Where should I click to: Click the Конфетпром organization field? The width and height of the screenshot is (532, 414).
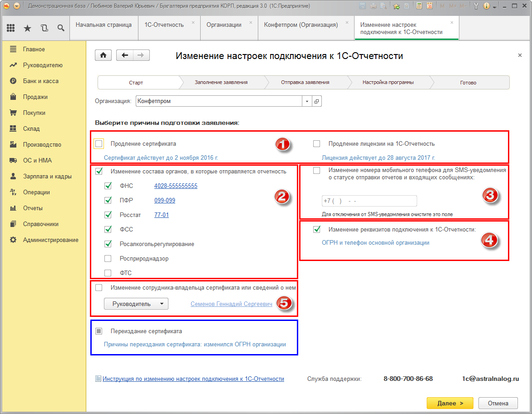pyautogui.click(x=219, y=101)
